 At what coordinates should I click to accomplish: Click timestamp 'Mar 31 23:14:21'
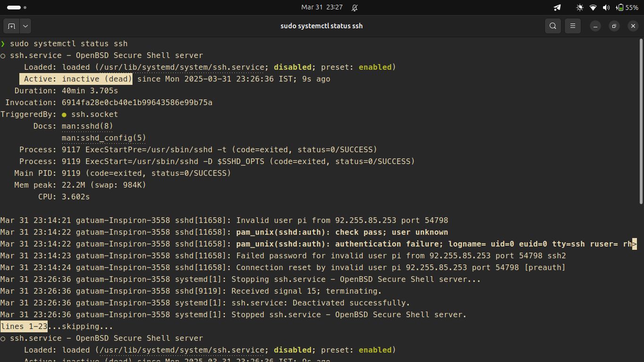36,221
